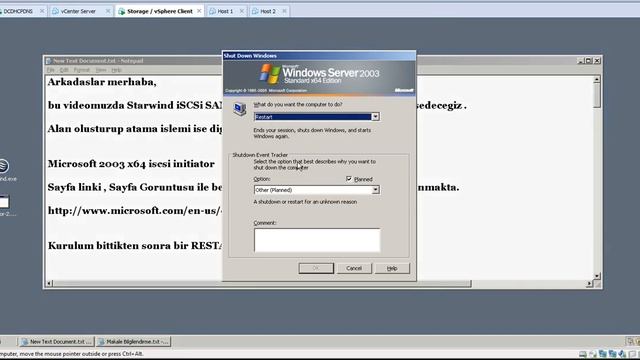This screenshot has height=360, width=640.
Task: Click the Shut Down Windows title bar
Action: pyautogui.click(x=319, y=56)
